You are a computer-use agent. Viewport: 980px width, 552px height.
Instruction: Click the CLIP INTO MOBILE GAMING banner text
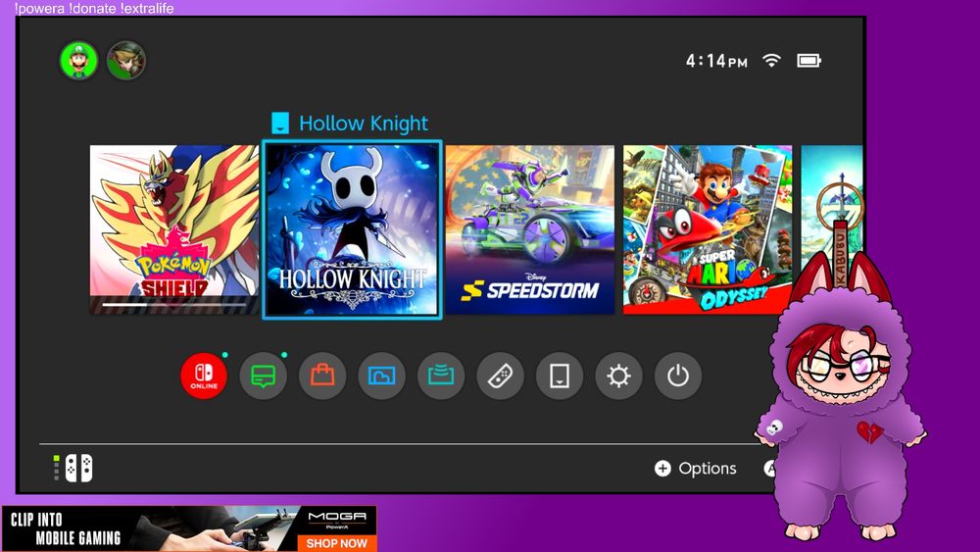pos(66,528)
